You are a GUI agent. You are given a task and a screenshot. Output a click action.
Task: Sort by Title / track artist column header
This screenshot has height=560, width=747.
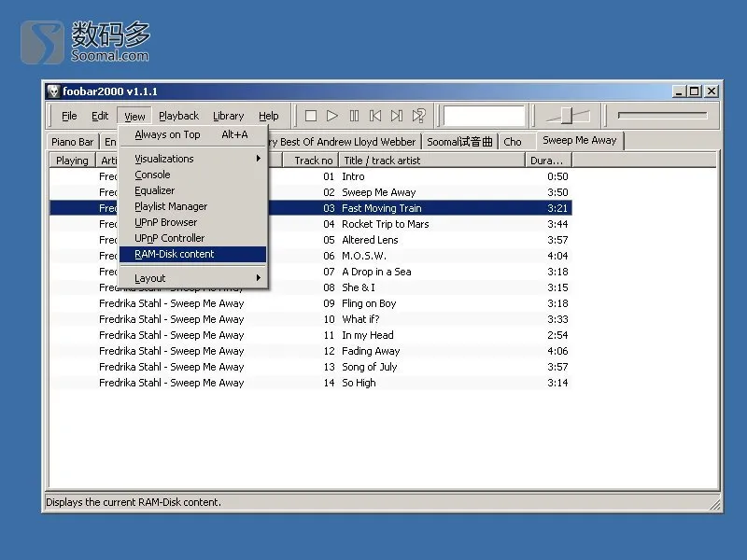(x=431, y=161)
